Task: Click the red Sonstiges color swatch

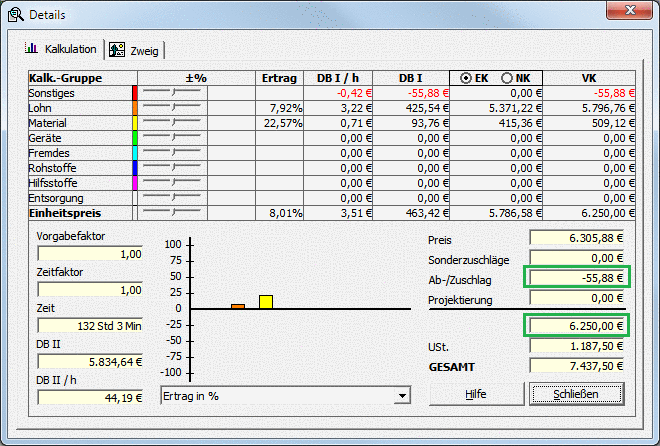Action: coord(135,93)
